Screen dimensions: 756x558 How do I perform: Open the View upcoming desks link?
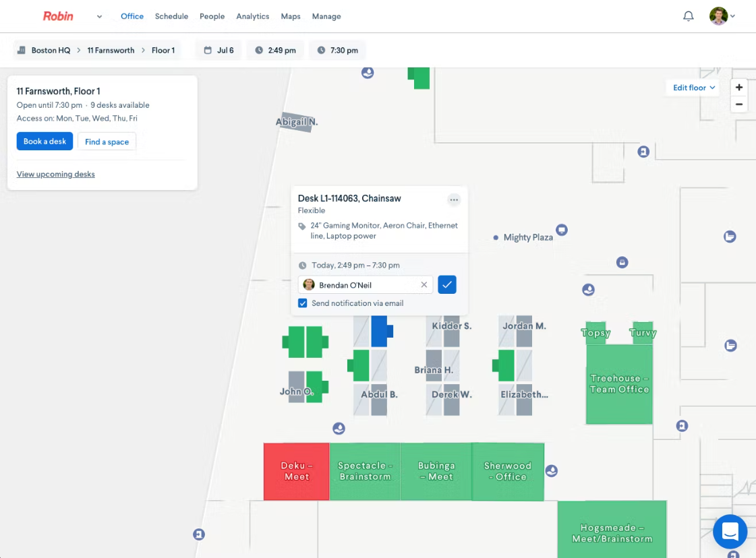55,174
